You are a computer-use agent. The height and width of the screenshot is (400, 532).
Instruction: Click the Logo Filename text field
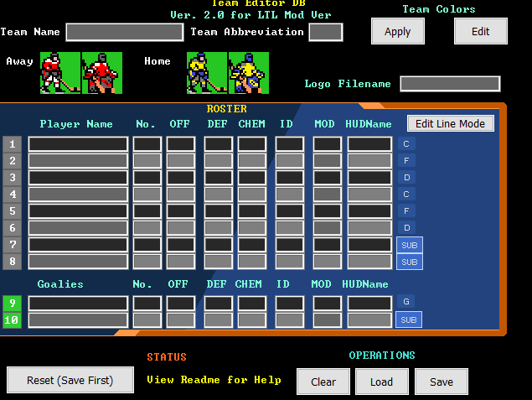(450, 84)
